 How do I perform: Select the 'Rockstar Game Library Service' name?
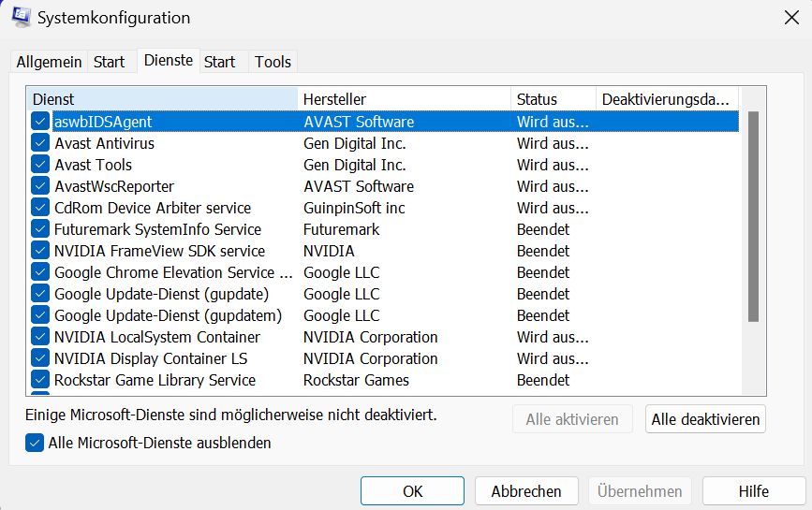click(x=155, y=380)
